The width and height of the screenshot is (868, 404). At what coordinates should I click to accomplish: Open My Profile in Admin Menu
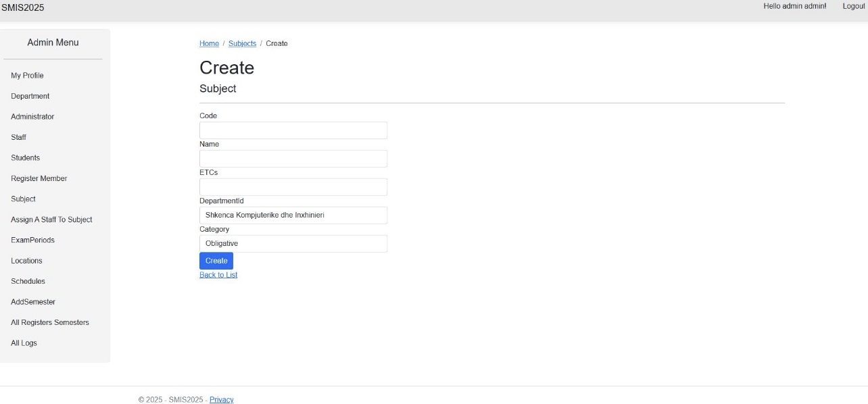point(27,76)
